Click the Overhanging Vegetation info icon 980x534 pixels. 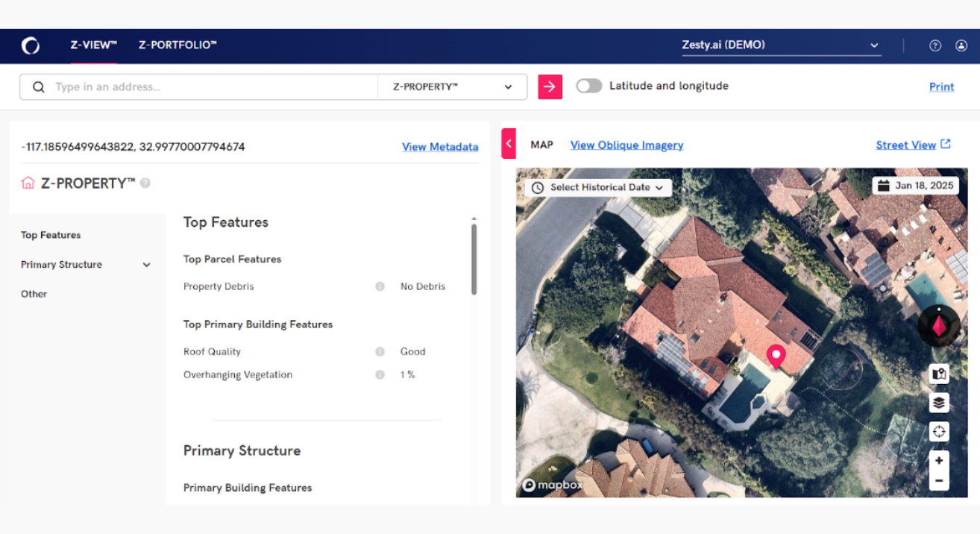[380, 374]
